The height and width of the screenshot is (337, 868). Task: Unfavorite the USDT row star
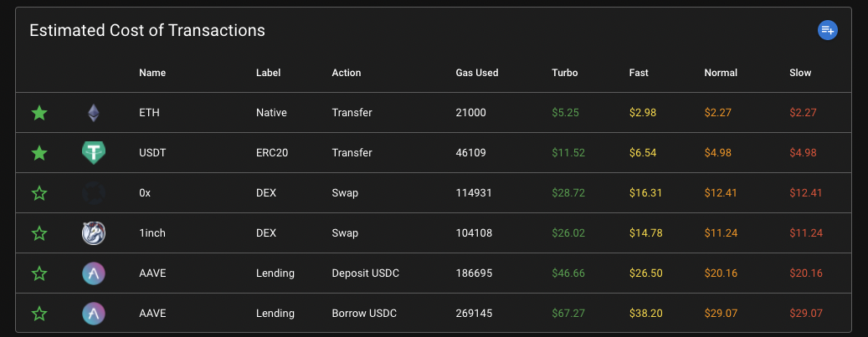click(39, 153)
